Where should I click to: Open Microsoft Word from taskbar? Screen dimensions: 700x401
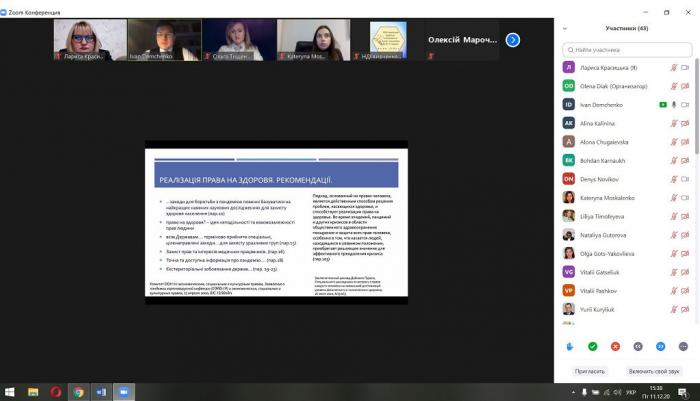click(x=101, y=392)
